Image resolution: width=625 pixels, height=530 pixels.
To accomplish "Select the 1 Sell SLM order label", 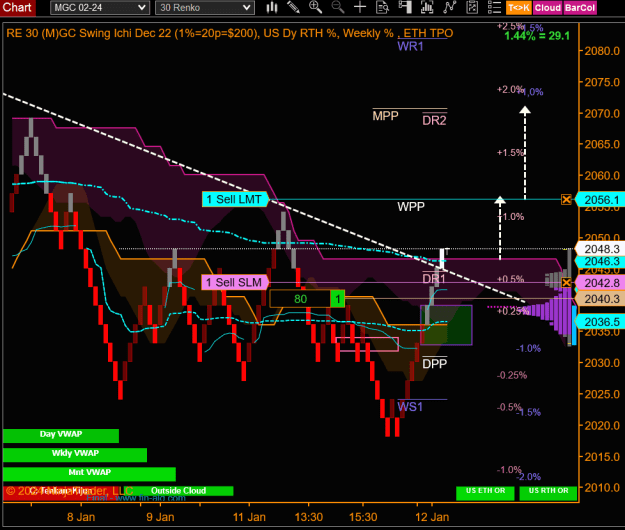I will (x=235, y=283).
